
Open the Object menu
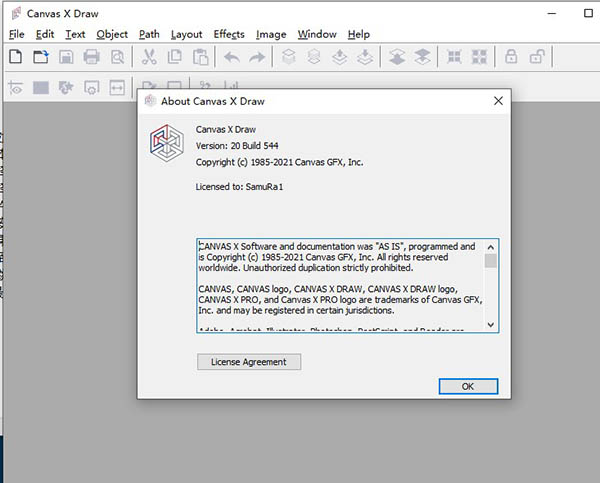pyautogui.click(x=112, y=34)
